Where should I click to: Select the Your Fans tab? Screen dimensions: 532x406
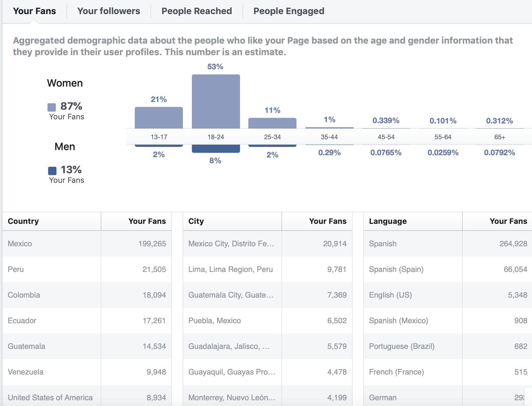34,11
